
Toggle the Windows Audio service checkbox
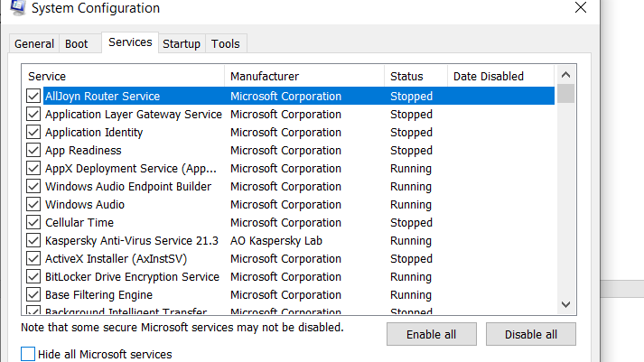click(x=33, y=204)
